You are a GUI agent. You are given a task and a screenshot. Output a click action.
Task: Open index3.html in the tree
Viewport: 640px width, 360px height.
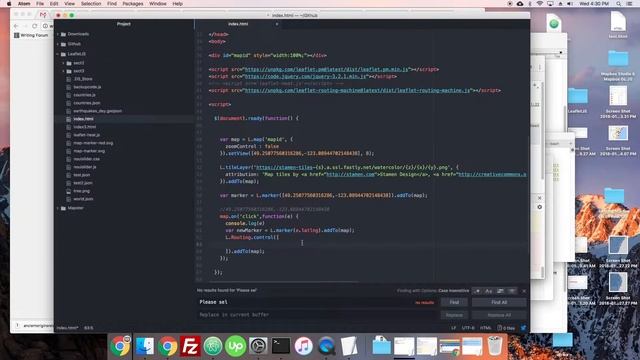pos(84,127)
